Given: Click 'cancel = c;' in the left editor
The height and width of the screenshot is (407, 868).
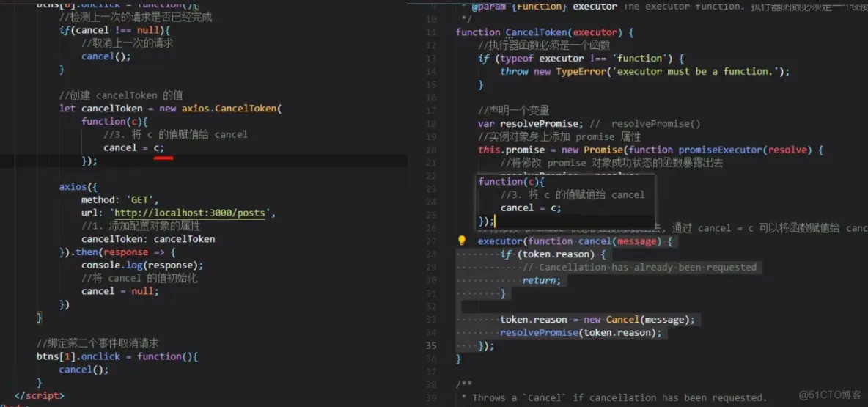Looking at the screenshot, I should click(134, 148).
